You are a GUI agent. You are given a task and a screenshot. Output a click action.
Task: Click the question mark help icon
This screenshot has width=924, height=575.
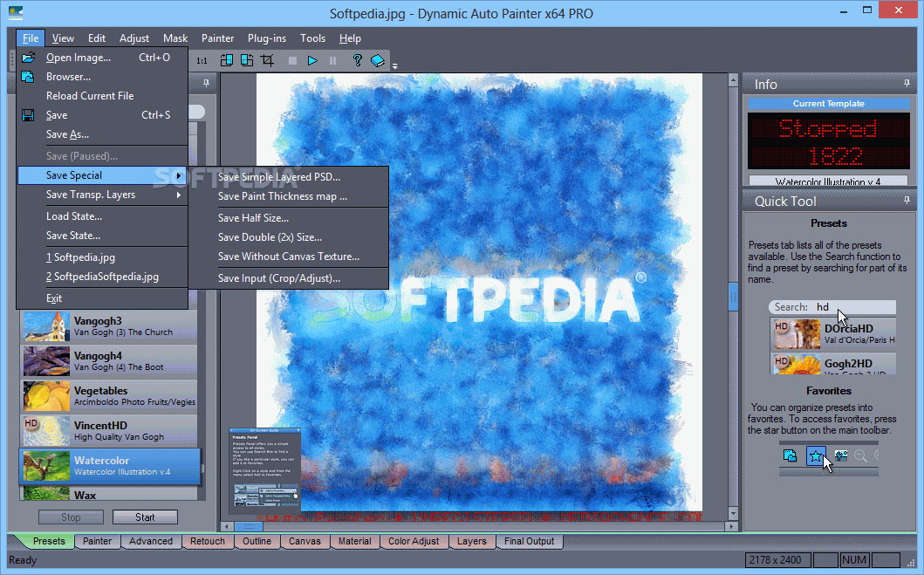(357, 60)
